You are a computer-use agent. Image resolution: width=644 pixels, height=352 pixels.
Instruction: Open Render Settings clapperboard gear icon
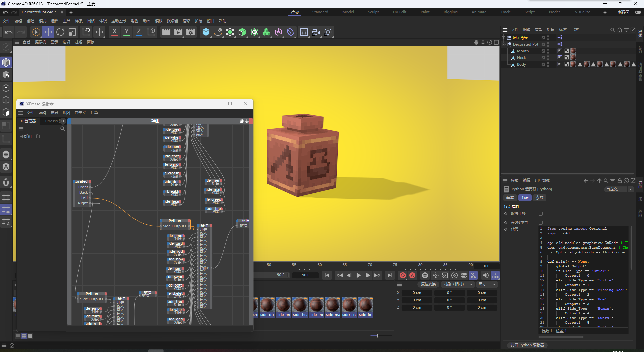(x=191, y=32)
